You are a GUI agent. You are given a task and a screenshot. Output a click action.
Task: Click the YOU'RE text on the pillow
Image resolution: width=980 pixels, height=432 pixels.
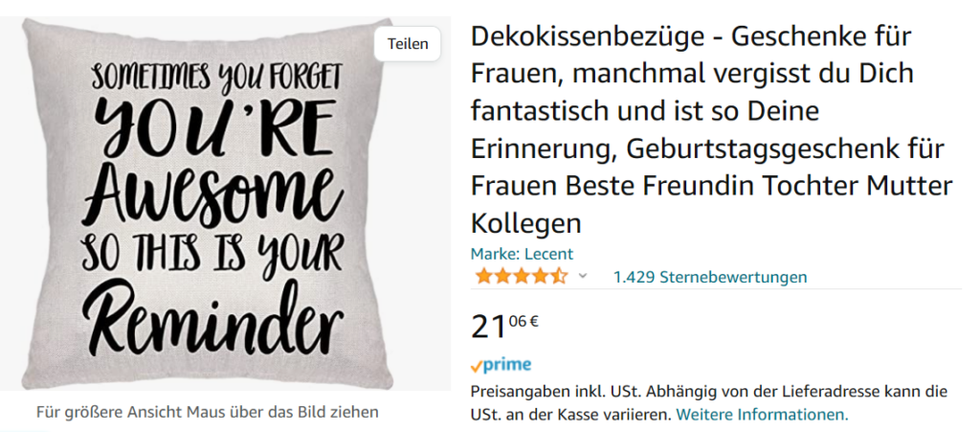[x=213, y=130]
